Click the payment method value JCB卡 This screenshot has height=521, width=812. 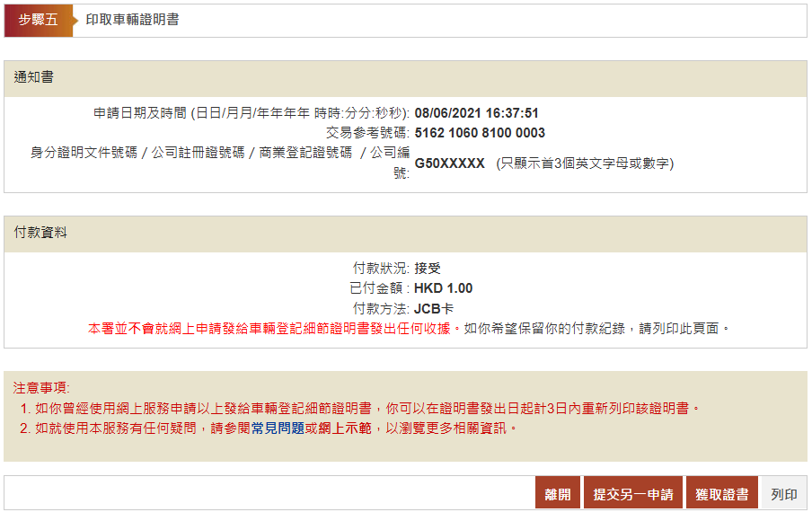click(x=434, y=308)
